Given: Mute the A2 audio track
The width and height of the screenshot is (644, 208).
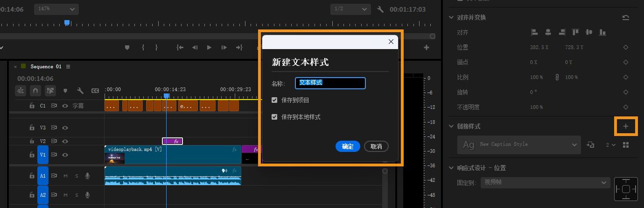Looking at the screenshot, I should coord(65,195).
